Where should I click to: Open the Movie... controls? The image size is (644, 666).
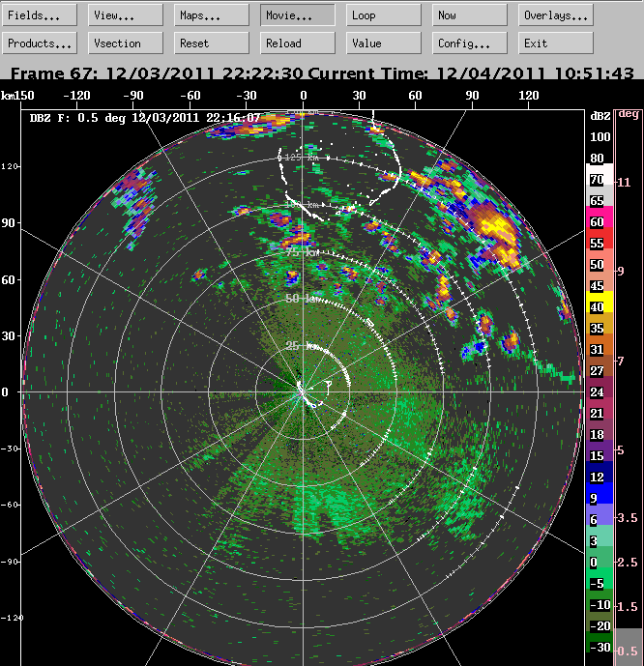(x=298, y=15)
